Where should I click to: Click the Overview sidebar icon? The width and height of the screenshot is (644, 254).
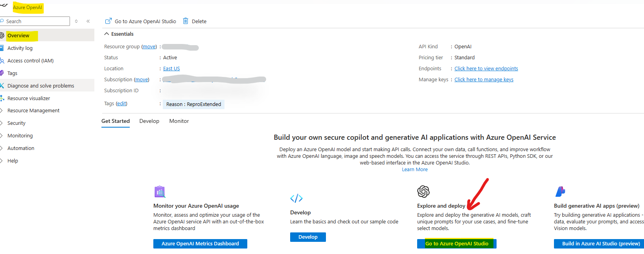2,35
